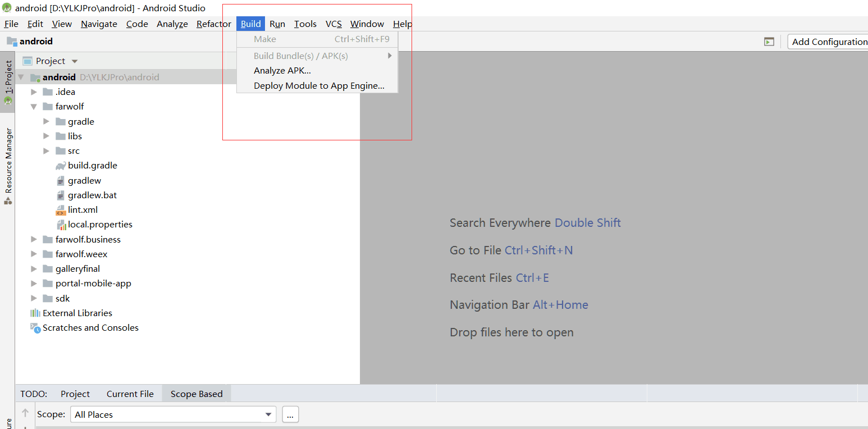Collapse the farwolf folder
The image size is (868, 429).
click(34, 107)
